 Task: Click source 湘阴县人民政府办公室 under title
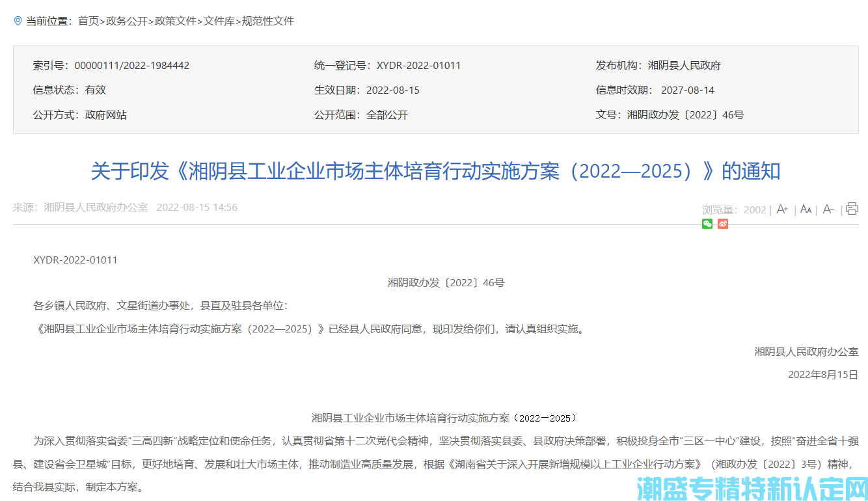point(96,208)
